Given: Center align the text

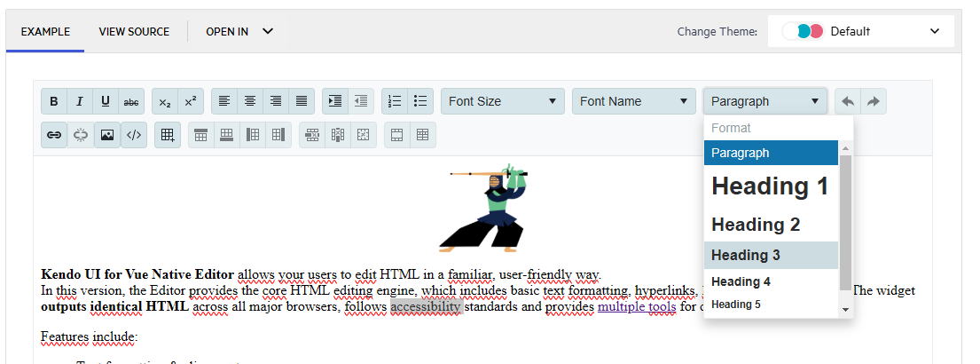Looking at the screenshot, I should pyautogui.click(x=250, y=101).
